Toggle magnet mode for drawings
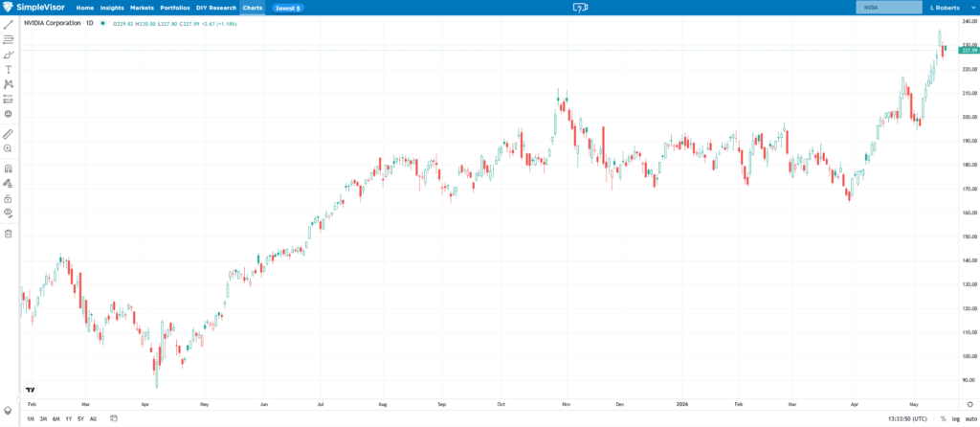Screen dimensions: 980x427 (x=8, y=169)
